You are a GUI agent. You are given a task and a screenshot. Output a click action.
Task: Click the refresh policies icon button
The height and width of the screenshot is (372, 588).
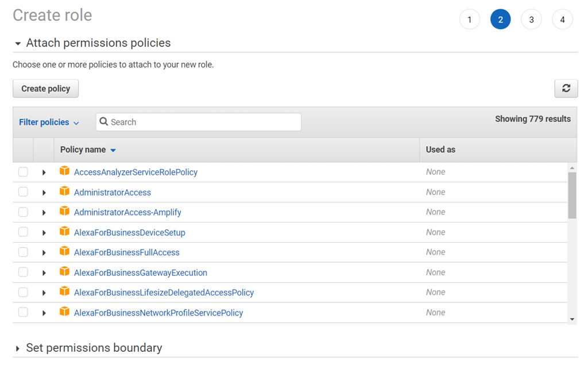coord(566,89)
